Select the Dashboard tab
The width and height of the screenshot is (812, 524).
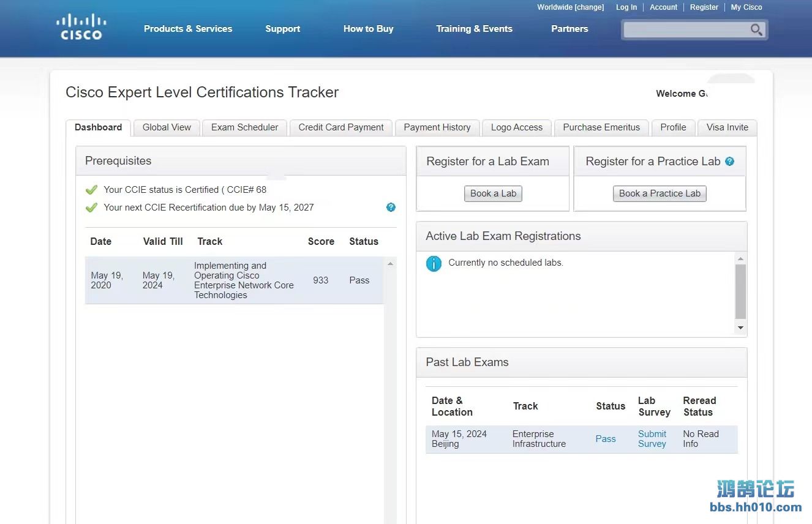click(x=98, y=127)
